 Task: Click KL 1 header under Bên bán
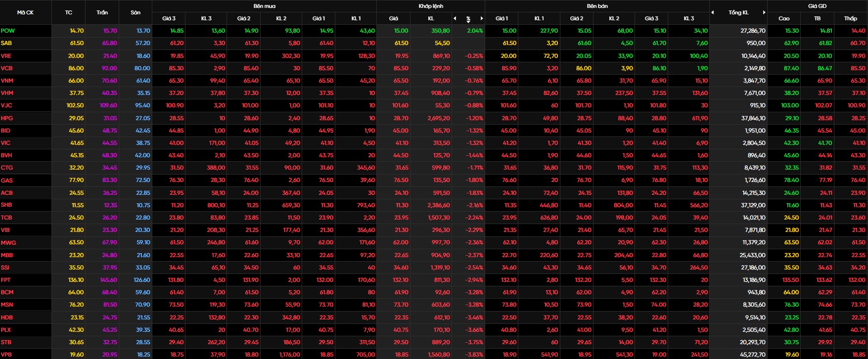coord(539,18)
